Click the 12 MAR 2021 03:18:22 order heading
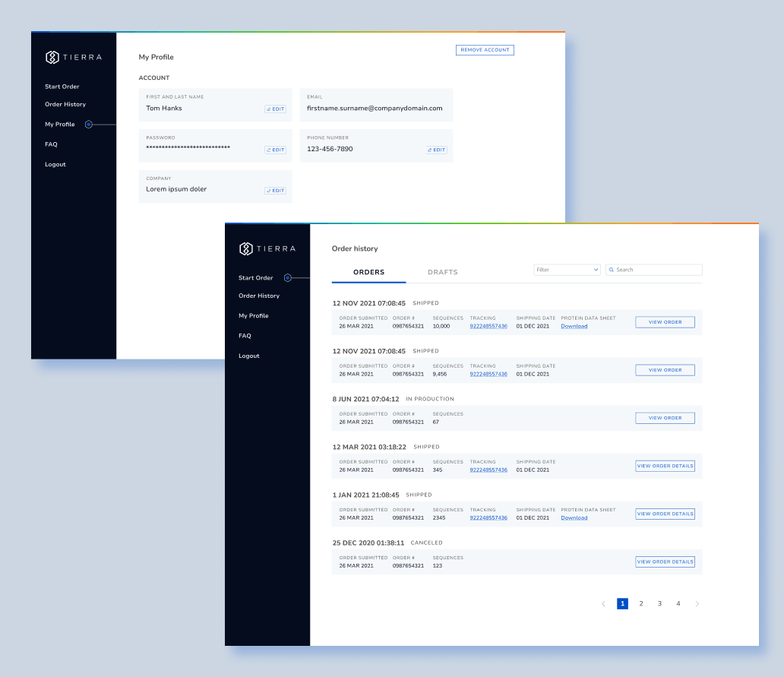Image resolution: width=784 pixels, height=677 pixels. click(369, 447)
